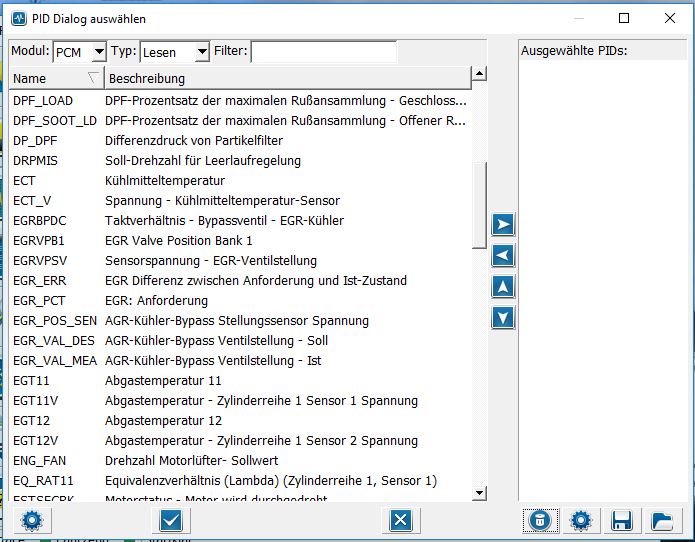
Task: Click the PID list scroll up arrow
Action: coord(479,74)
